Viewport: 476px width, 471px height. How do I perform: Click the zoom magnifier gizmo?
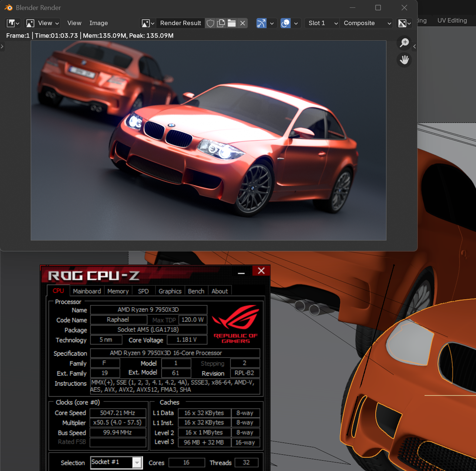point(404,42)
